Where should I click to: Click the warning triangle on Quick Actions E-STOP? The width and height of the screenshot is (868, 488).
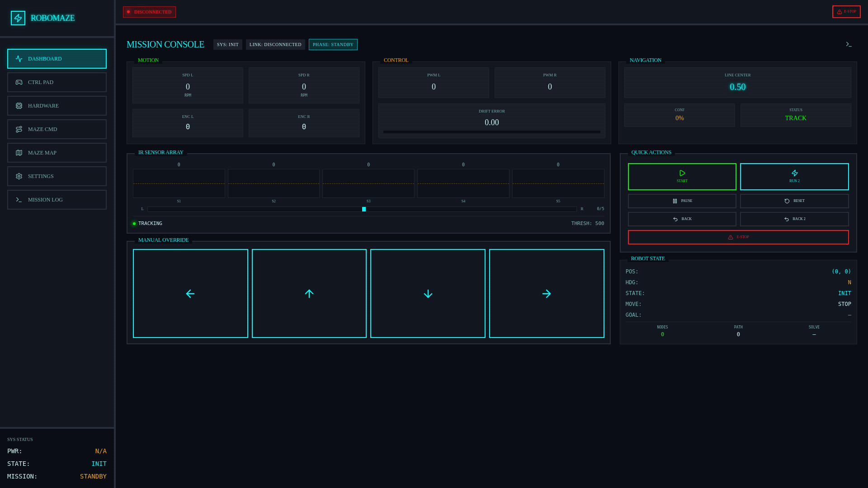[731, 237]
